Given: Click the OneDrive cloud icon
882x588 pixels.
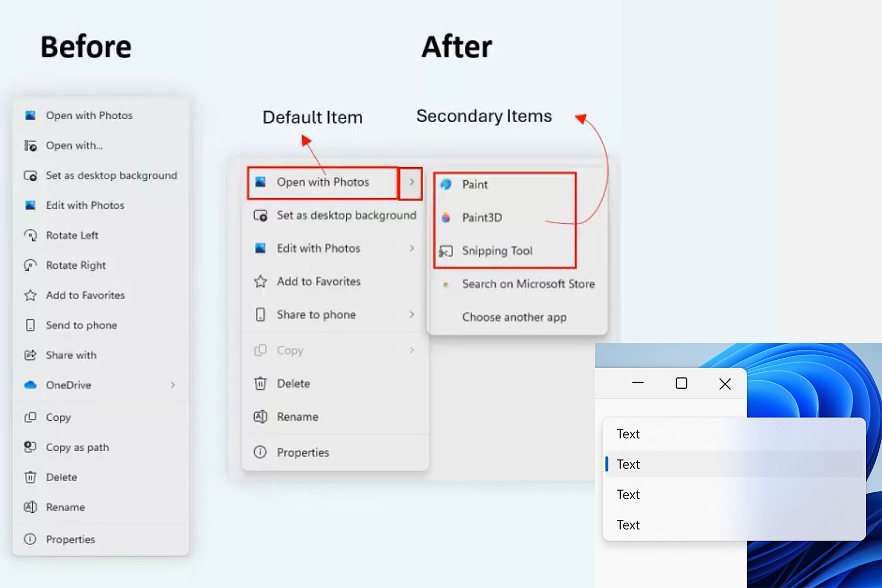Looking at the screenshot, I should coord(30,385).
